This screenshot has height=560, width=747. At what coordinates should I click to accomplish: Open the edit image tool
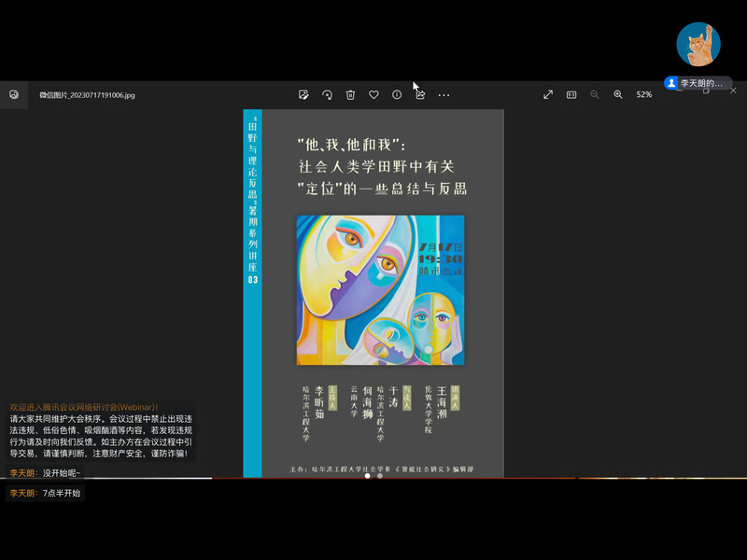pos(303,94)
